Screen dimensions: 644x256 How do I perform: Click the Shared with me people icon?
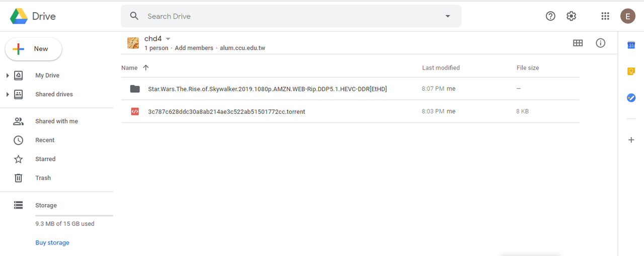(x=19, y=121)
